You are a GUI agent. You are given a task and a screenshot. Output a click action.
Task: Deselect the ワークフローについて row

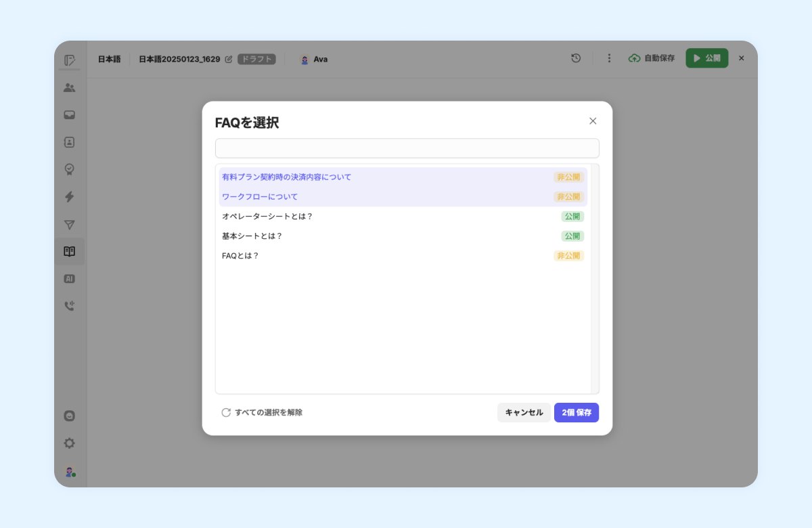coord(403,197)
